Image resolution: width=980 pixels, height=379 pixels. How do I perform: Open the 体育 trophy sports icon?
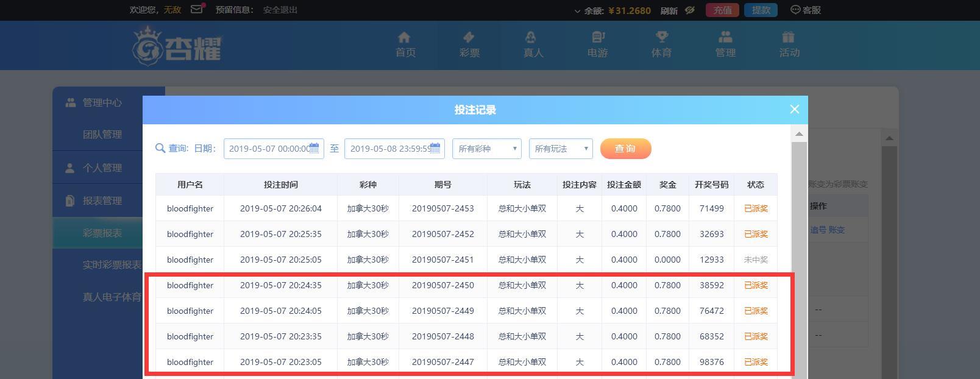coord(661,38)
